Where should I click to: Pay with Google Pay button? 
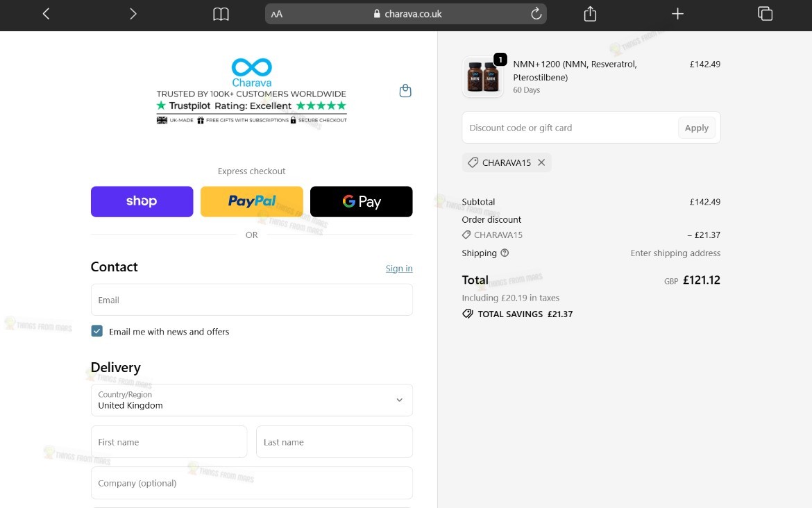point(362,201)
